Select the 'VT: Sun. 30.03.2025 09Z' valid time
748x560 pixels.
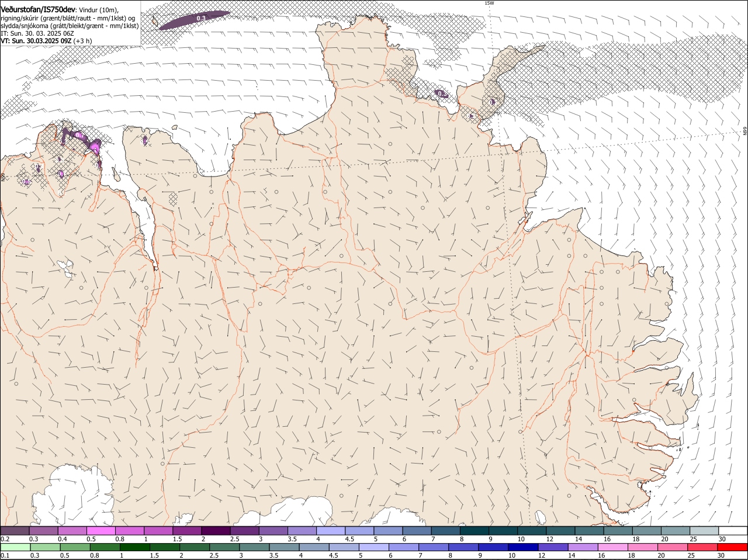(36, 41)
